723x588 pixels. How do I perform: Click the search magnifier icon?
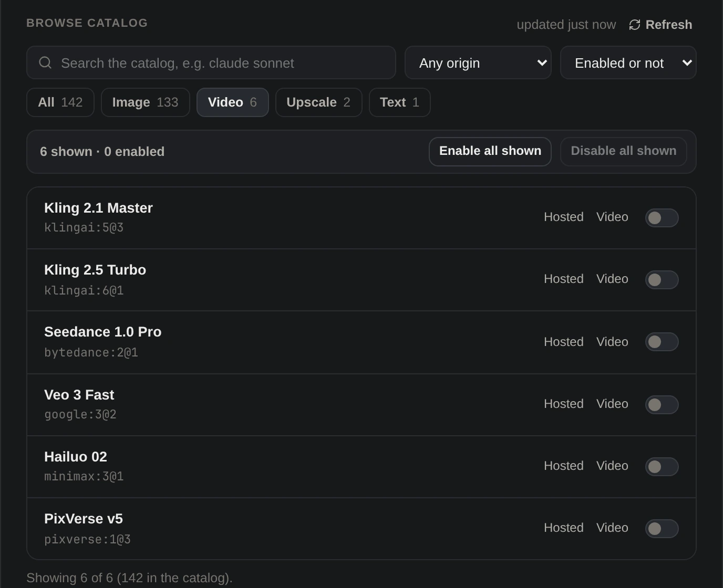(x=45, y=62)
